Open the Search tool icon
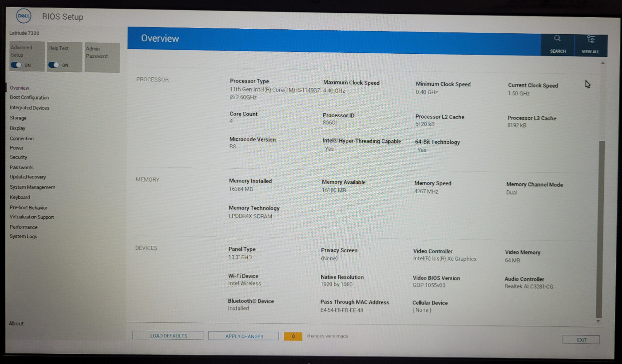The width and height of the screenshot is (622, 364). (x=558, y=39)
